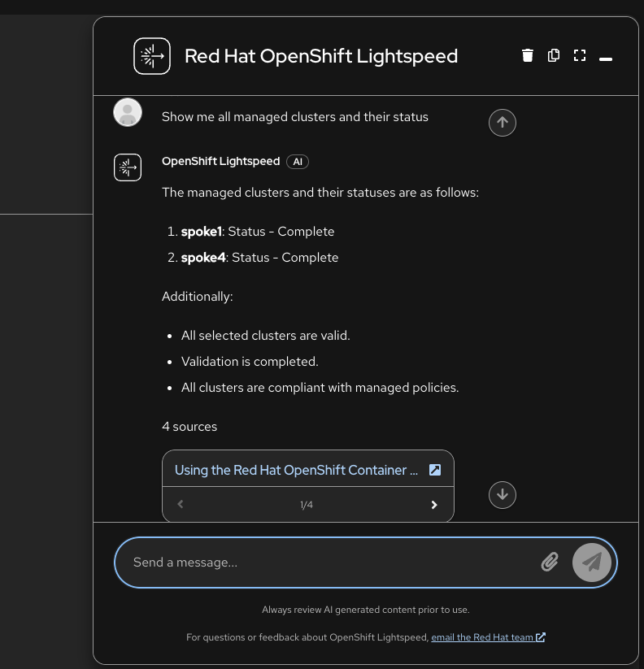Jump to bottom with the down arrow button
644x669 pixels.
[503, 495]
